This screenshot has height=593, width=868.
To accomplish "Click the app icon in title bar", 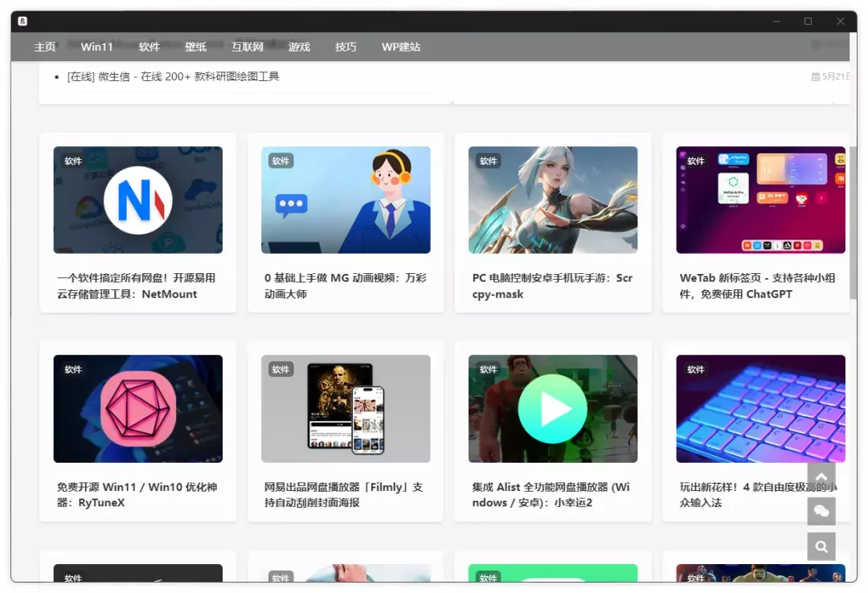I will [23, 21].
